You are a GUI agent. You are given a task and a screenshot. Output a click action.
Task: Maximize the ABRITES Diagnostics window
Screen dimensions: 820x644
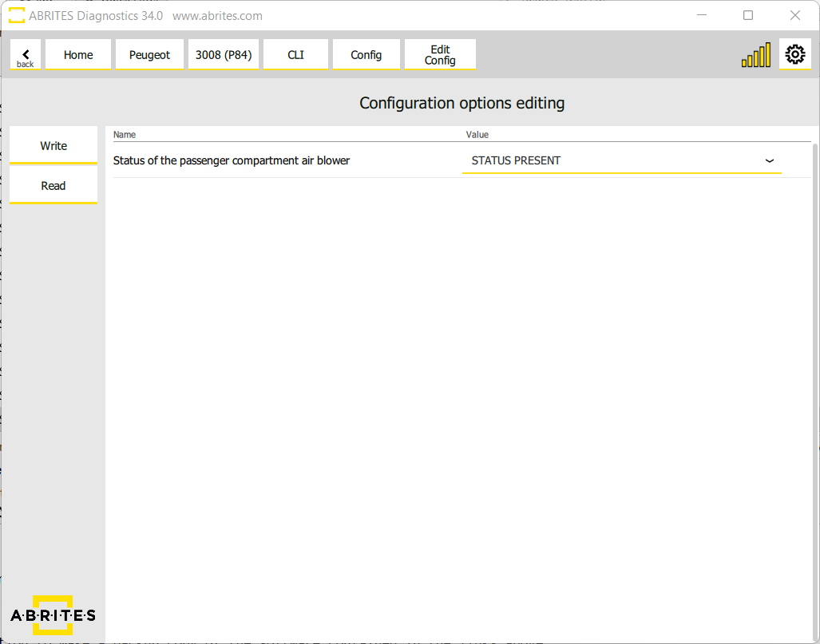click(748, 15)
